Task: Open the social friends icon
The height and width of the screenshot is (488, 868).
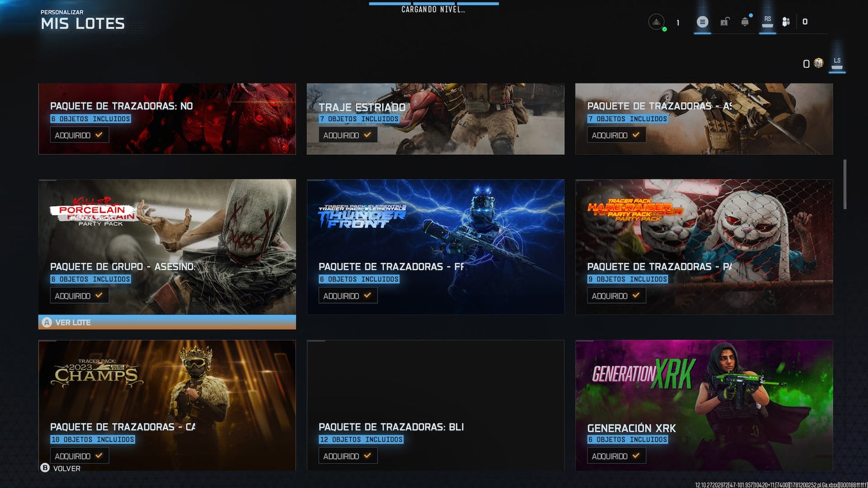Action: [x=786, y=22]
